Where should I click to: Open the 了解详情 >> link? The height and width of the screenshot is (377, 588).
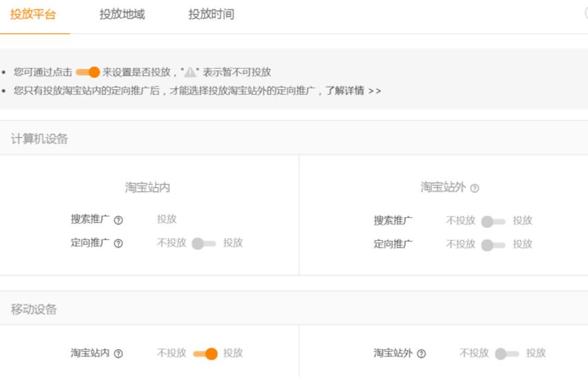[x=353, y=91]
